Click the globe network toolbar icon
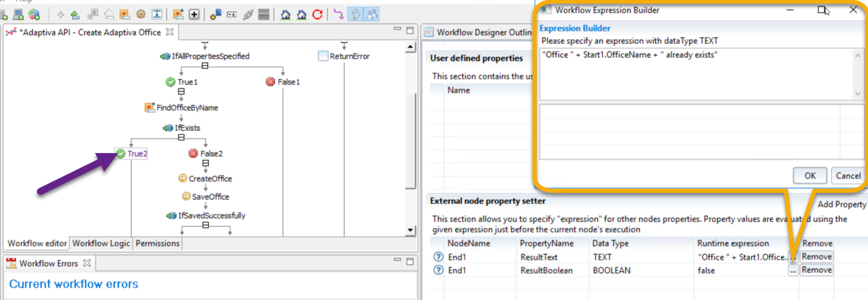The height and width of the screenshot is (300, 868). [x=33, y=14]
